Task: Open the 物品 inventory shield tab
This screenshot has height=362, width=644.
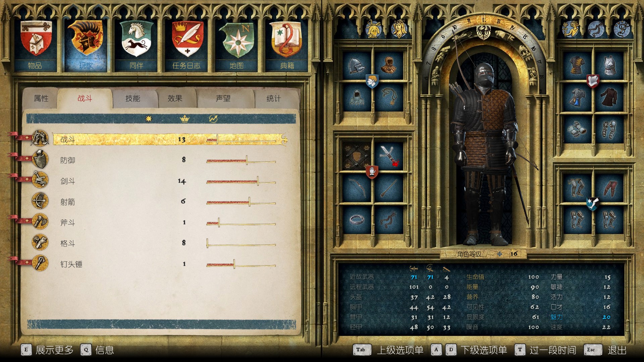Action: [x=35, y=45]
